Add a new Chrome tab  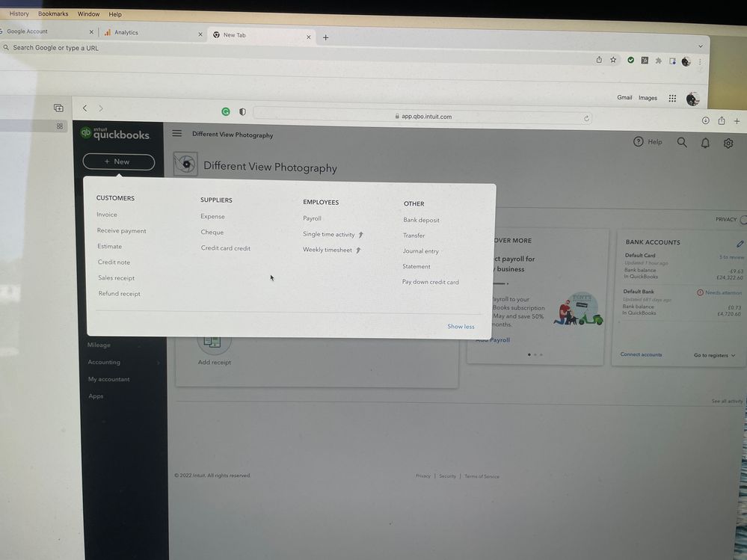coord(325,37)
